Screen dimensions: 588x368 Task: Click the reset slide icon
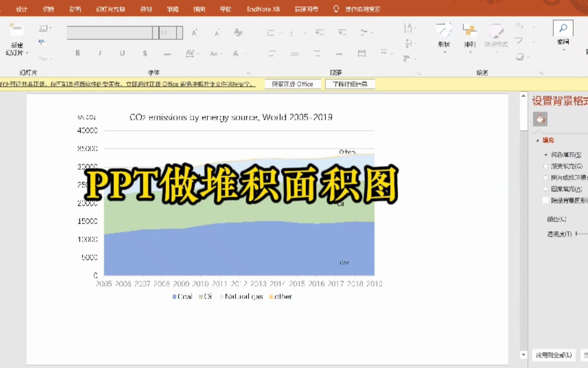pos(42,42)
